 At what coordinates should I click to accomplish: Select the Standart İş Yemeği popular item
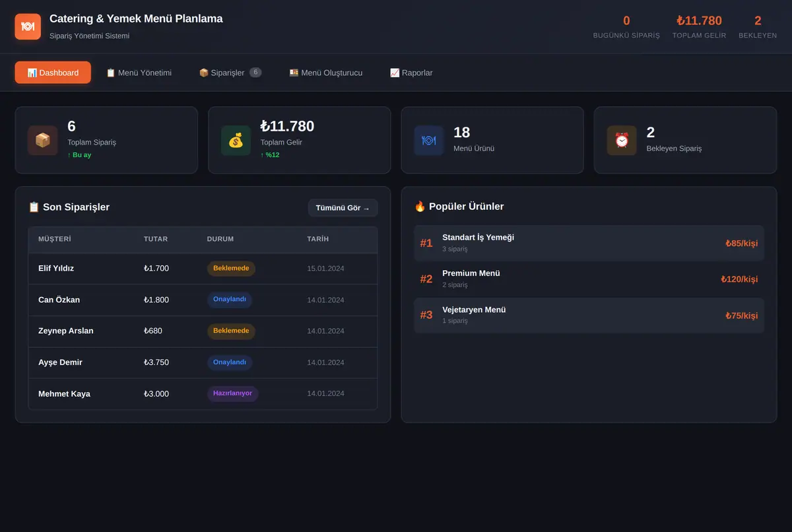589,243
